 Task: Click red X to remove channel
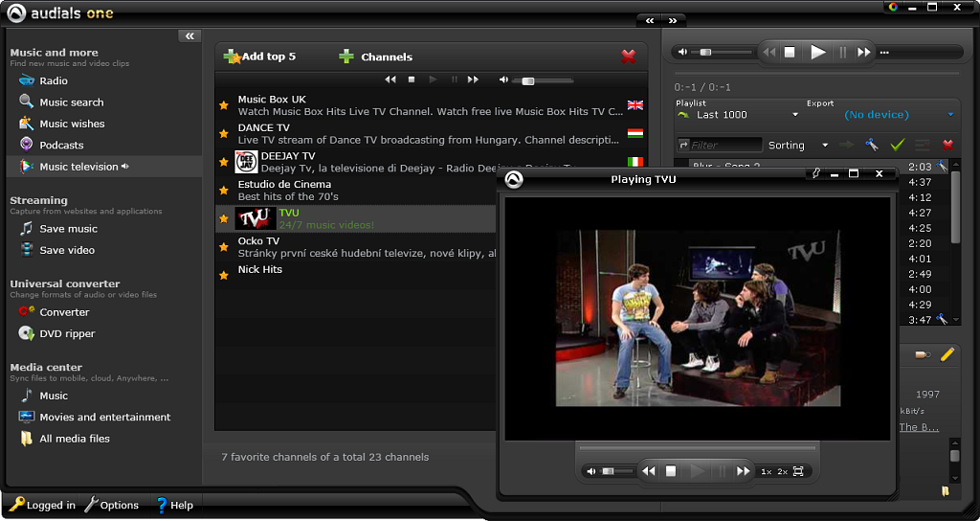pyautogui.click(x=628, y=57)
